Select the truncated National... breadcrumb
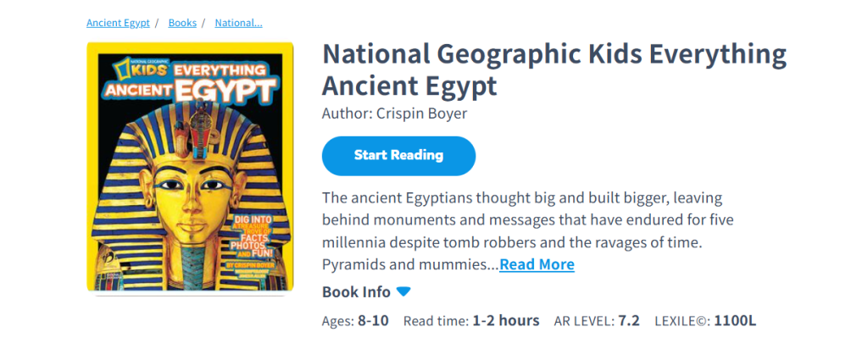 pos(238,23)
